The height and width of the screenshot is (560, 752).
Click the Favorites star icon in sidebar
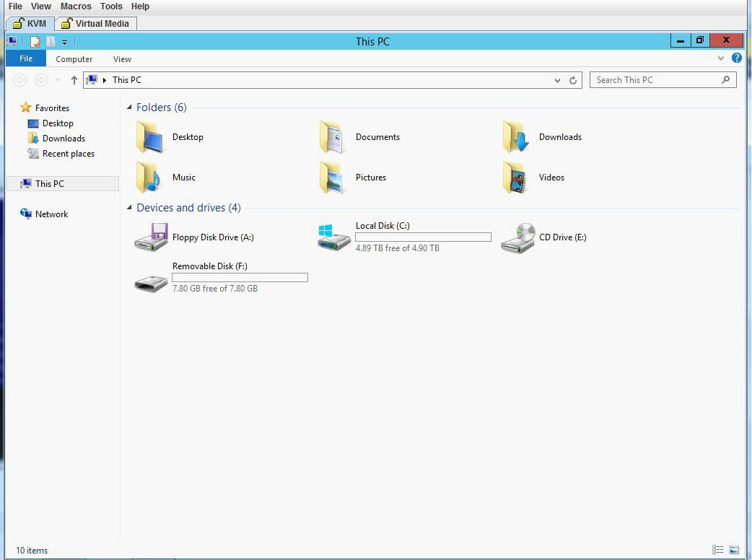[26, 108]
